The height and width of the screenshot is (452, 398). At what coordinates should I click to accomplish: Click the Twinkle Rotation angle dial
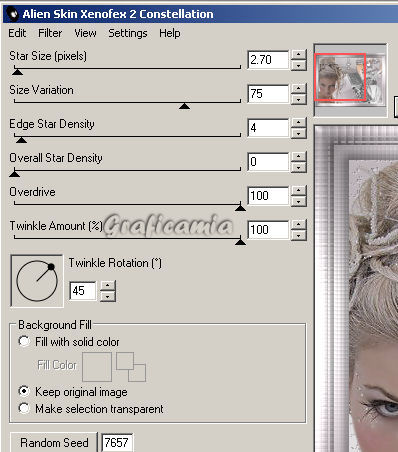coord(37,281)
